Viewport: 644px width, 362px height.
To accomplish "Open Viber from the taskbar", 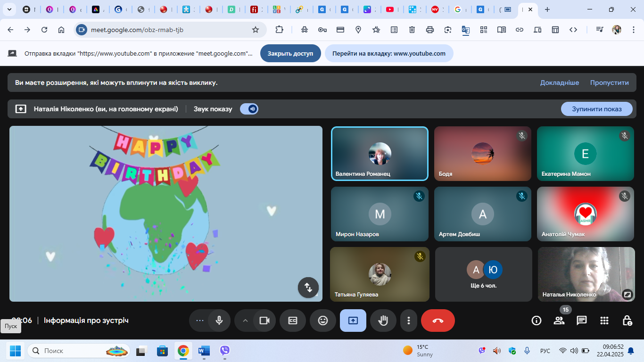I will [x=225, y=351].
